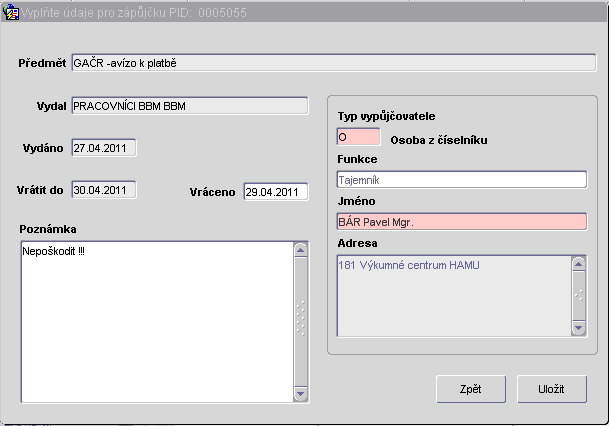Click the Vráceno label

point(212,192)
